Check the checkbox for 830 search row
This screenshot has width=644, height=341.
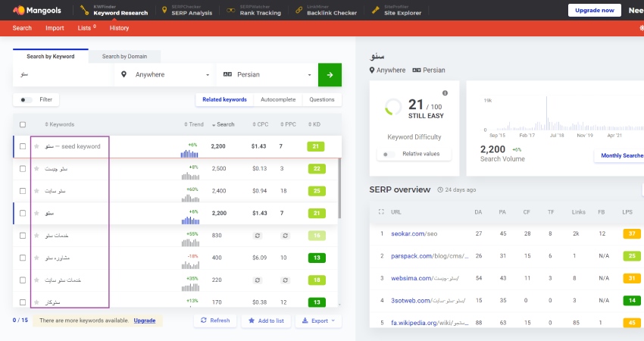coord(23,236)
